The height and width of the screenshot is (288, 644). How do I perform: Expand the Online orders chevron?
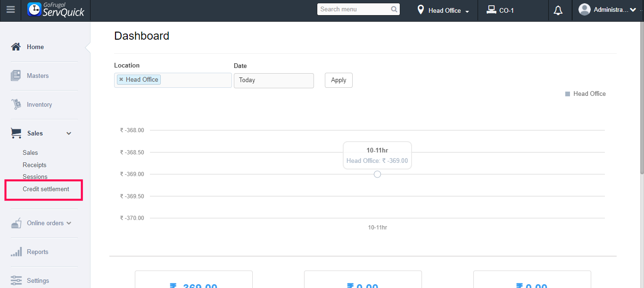(x=69, y=223)
